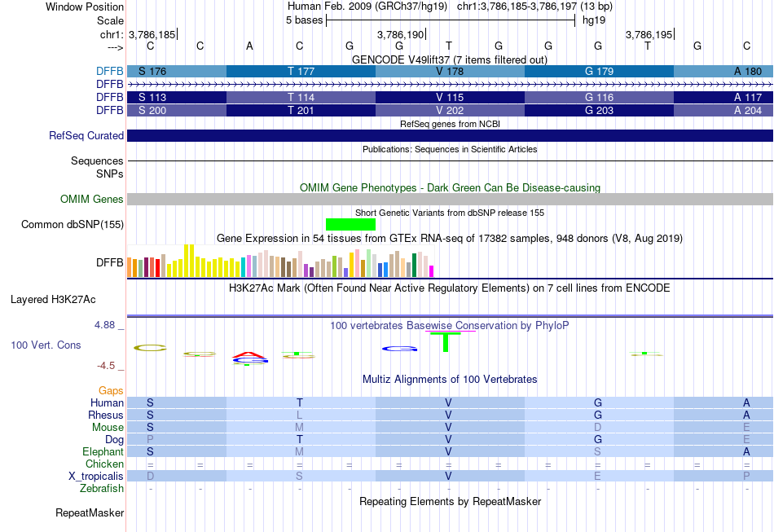Click the tall green T in PhyloP logo
Viewport: 774px width, 532px height.
(x=445, y=342)
